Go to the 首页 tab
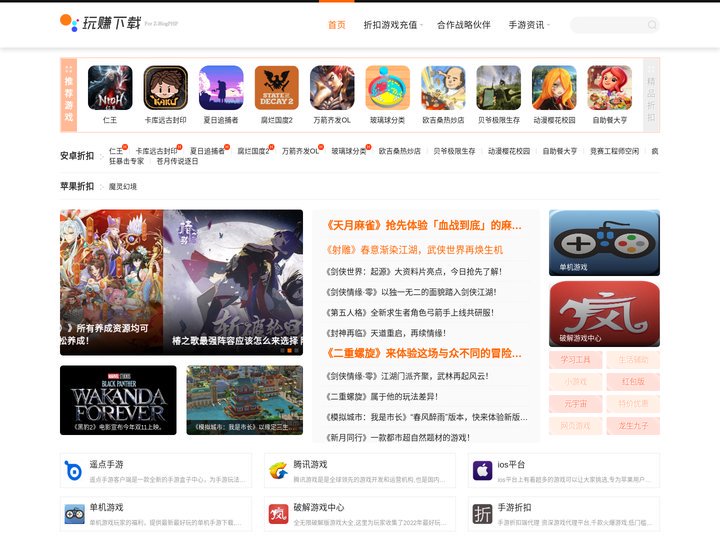Viewport: 720px width, 540px height. pos(337,25)
